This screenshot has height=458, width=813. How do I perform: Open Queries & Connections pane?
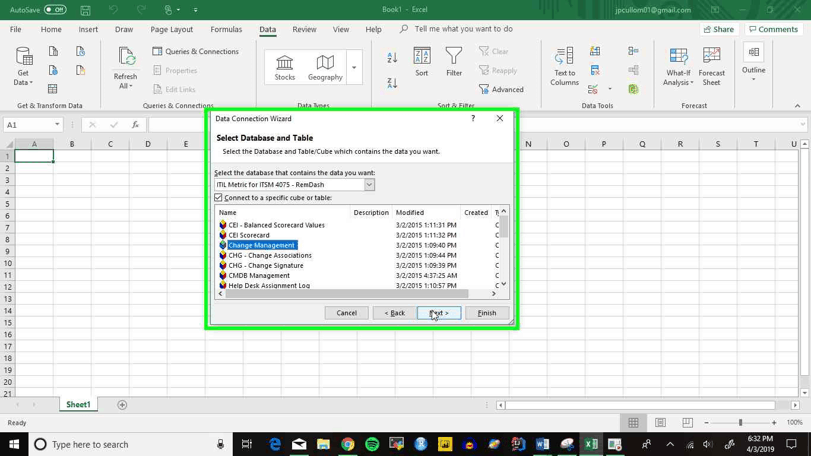coord(195,51)
